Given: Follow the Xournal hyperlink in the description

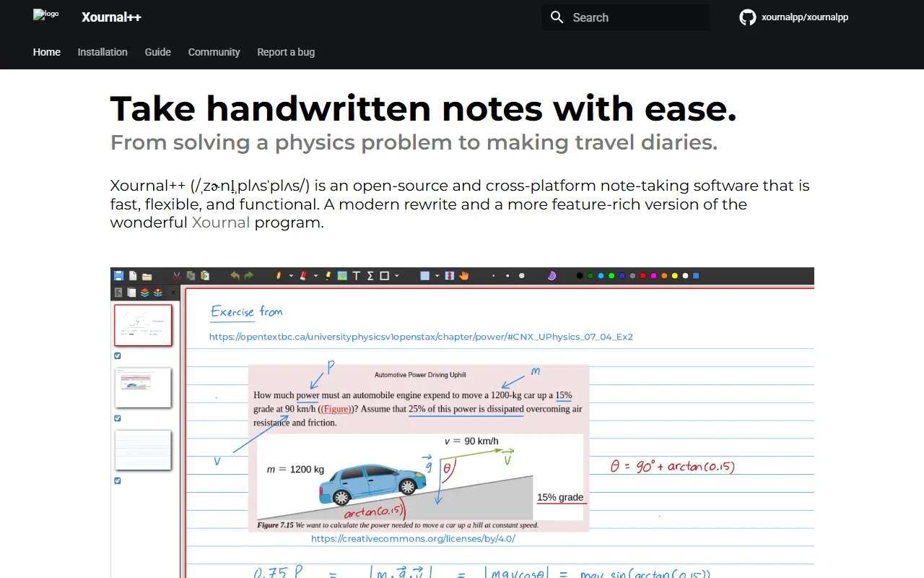Looking at the screenshot, I should pos(221,223).
